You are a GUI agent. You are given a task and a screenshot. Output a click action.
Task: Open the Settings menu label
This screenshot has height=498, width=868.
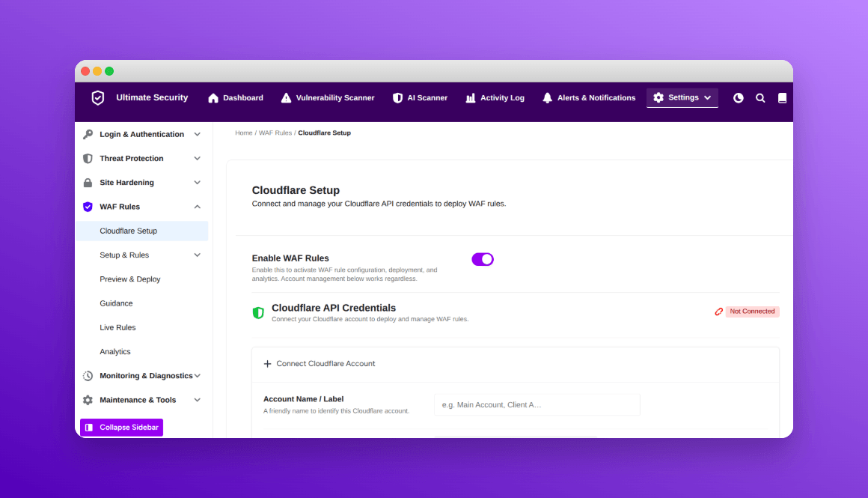pyautogui.click(x=683, y=97)
